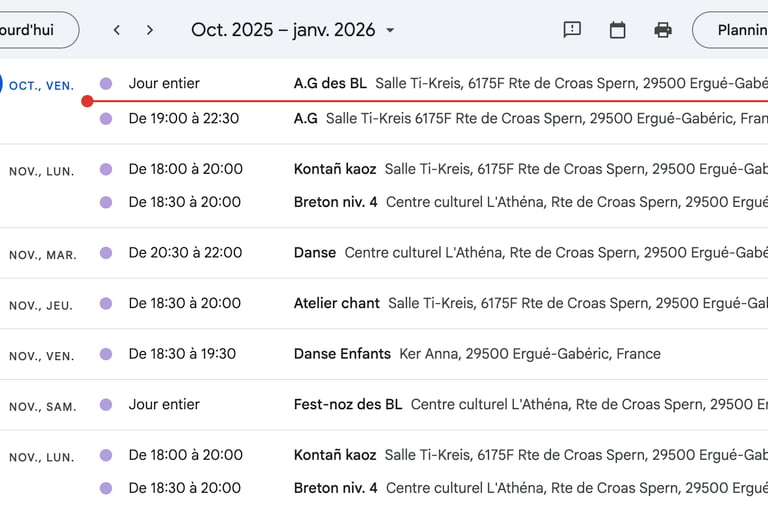This screenshot has width=768, height=511.
Task: Open the all-day A.G des BL event
Action: pyautogui.click(x=330, y=84)
